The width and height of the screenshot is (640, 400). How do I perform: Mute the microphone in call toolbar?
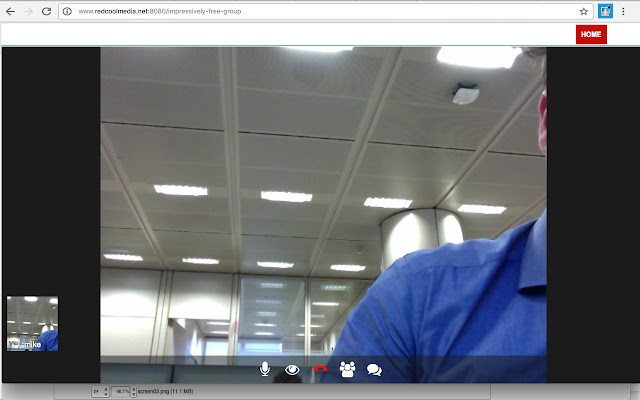(265, 369)
